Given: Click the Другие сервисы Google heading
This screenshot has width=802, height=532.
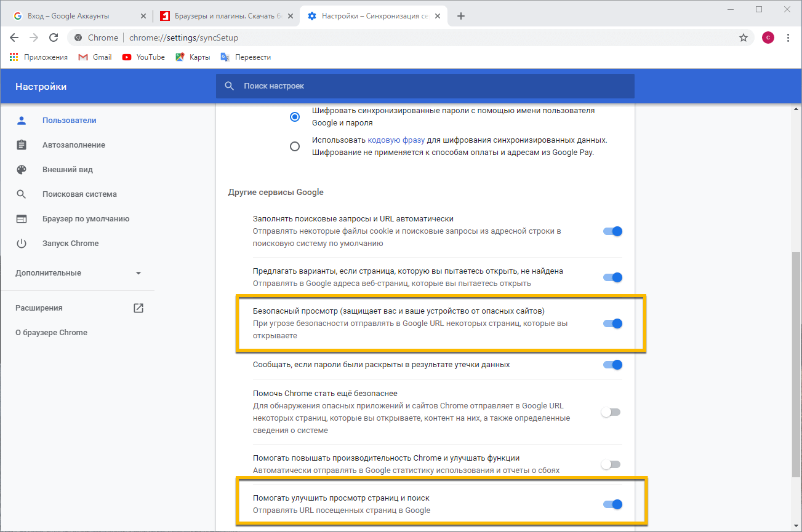Looking at the screenshot, I should (276, 193).
